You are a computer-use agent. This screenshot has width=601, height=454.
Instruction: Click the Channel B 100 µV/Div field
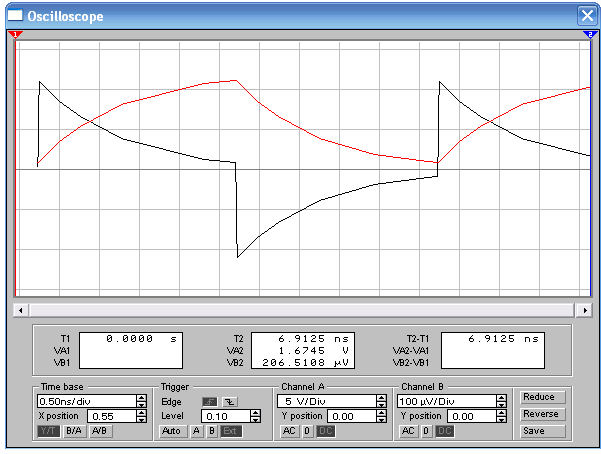pos(447,401)
